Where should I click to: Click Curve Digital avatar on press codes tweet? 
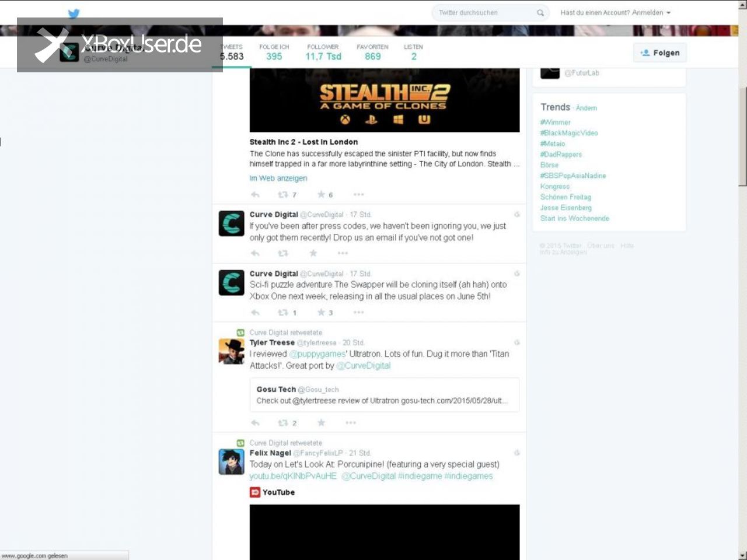(x=231, y=223)
